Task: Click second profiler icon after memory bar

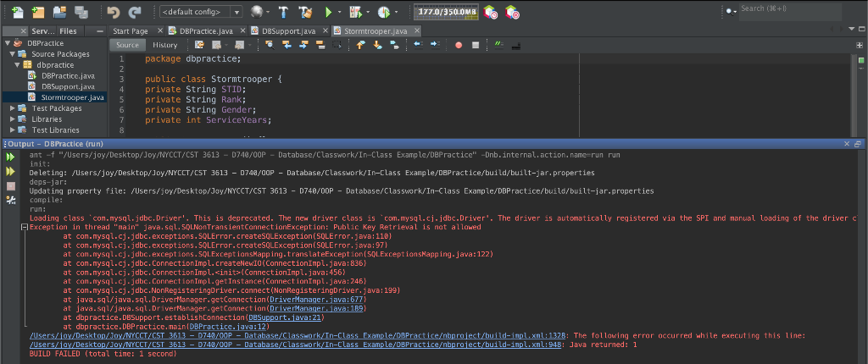Action: tap(512, 12)
